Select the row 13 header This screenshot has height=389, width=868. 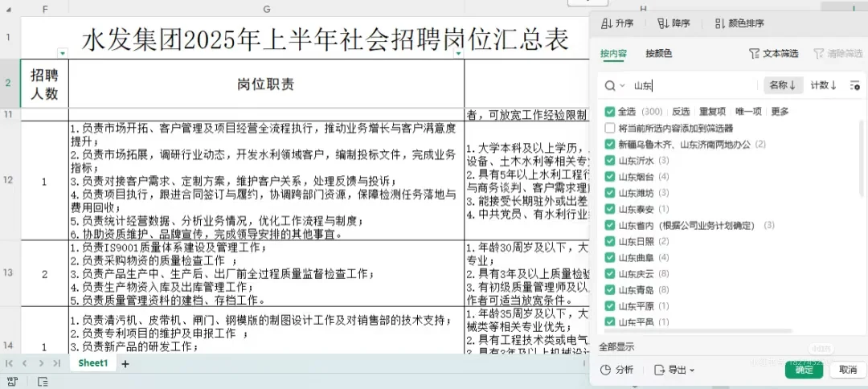(x=8, y=273)
